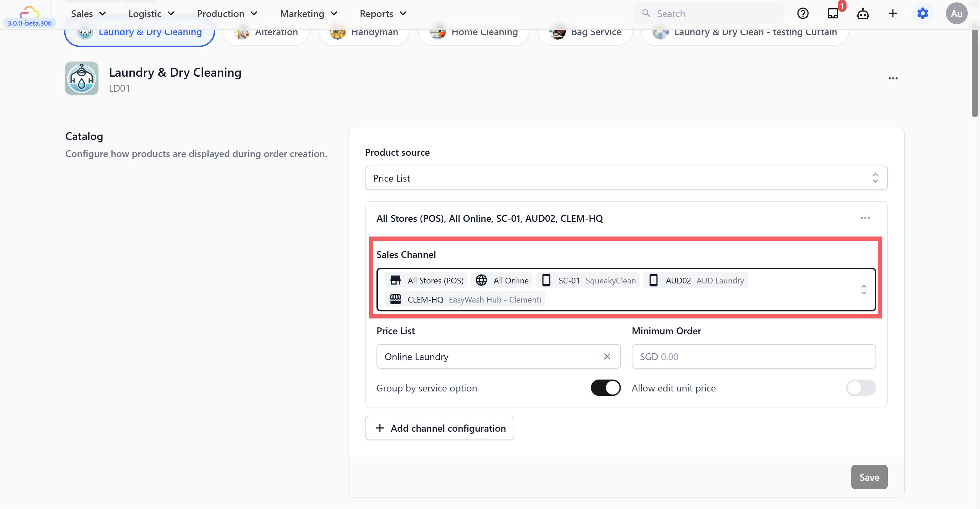
Task: Open channel configuration three-dot options
Action: [865, 218]
